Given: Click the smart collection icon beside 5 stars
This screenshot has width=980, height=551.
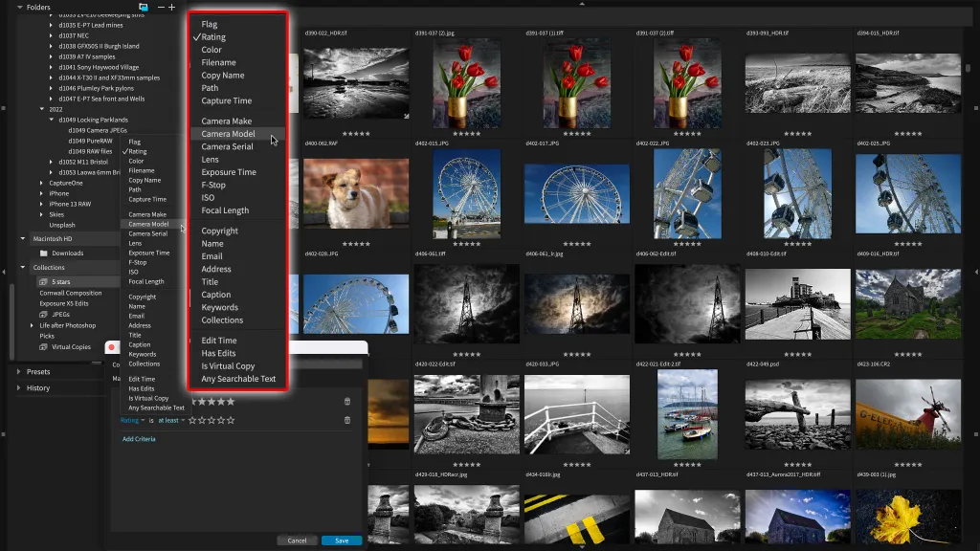Looking at the screenshot, I should tap(43, 282).
